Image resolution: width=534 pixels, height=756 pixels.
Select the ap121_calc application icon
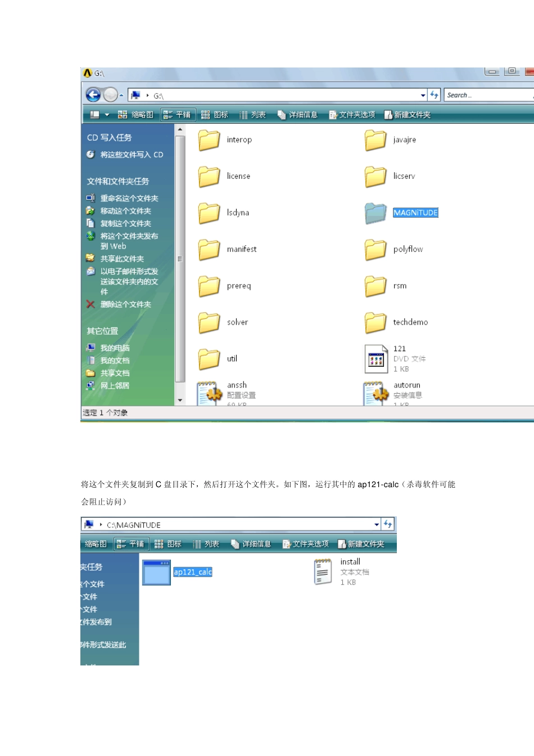coord(156,573)
